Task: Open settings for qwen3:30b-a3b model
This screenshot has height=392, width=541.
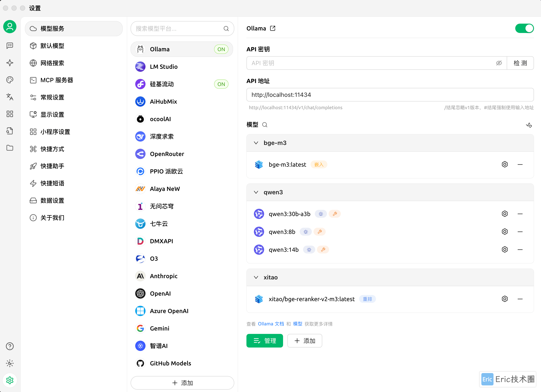Action: tap(505, 214)
